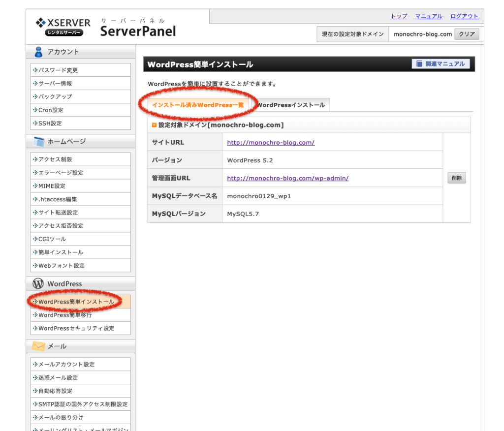Click the ログアウト link
This screenshot has height=431, width=504.
pos(464,16)
